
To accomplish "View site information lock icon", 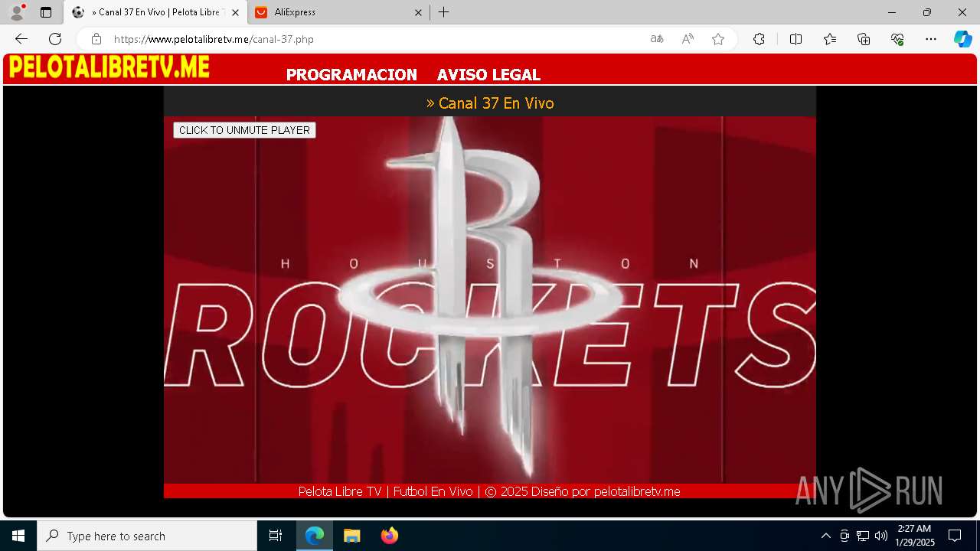I will click(x=96, y=39).
